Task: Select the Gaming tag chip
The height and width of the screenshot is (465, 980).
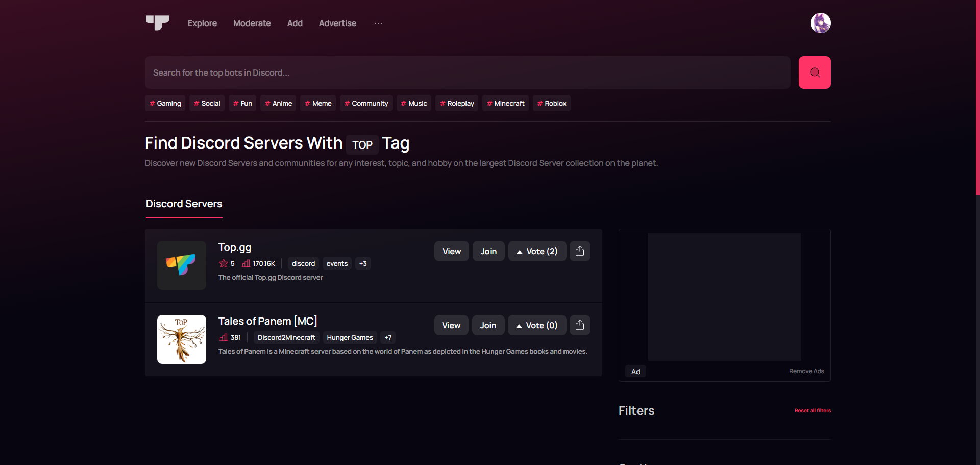Action: click(165, 103)
